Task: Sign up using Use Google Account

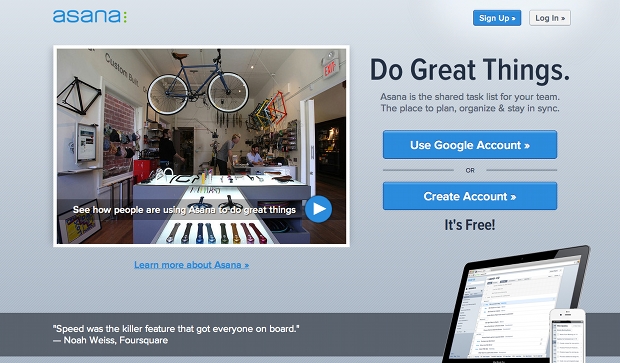Action: click(x=470, y=145)
